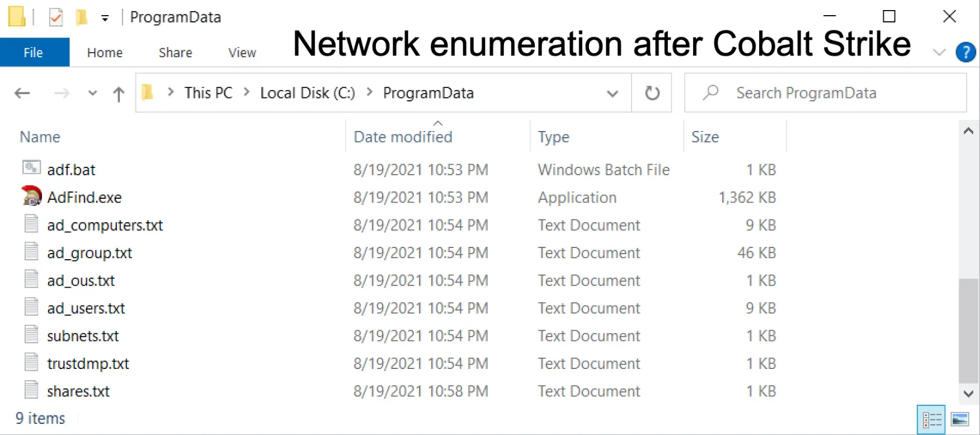The height and width of the screenshot is (435, 980).
Task: Click the New folder quick access icon
Action: click(82, 17)
